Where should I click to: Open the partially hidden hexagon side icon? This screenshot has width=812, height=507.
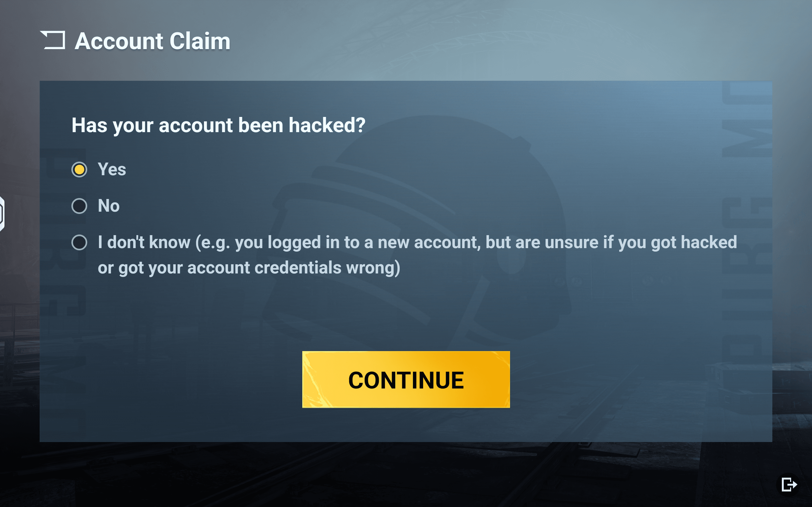tap(2, 214)
